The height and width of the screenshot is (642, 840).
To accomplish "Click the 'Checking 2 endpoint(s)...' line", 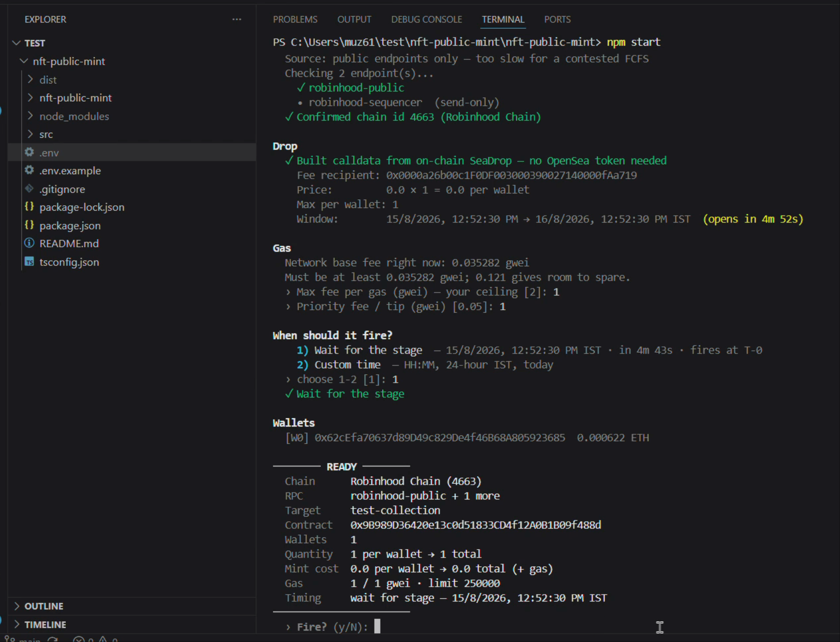I will [359, 73].
